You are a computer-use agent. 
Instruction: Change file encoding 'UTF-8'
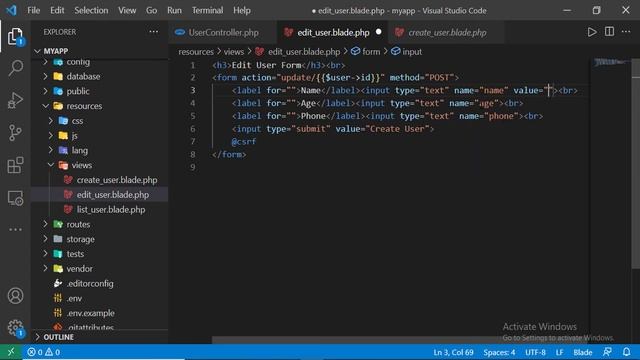coord(535,352)
